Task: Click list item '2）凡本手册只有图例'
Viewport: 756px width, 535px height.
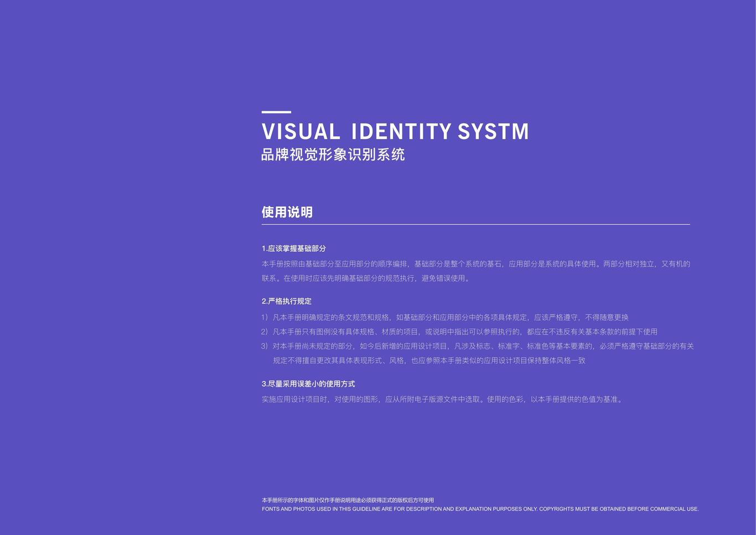Action: click(x=459, y=332)
